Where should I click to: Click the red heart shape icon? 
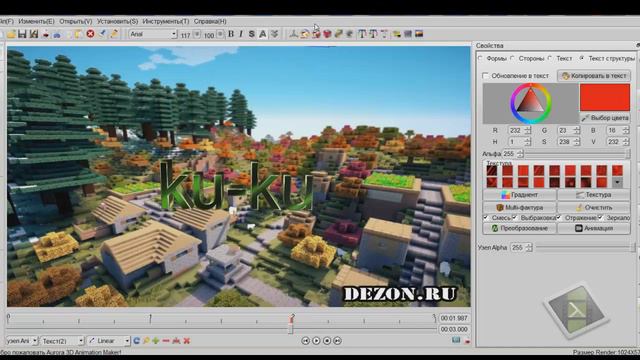click(327, 34)
